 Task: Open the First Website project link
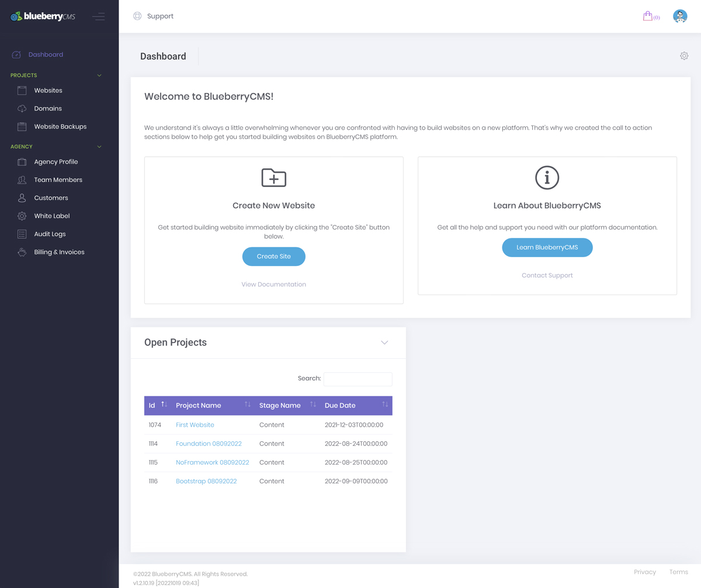tap(195, 425)
